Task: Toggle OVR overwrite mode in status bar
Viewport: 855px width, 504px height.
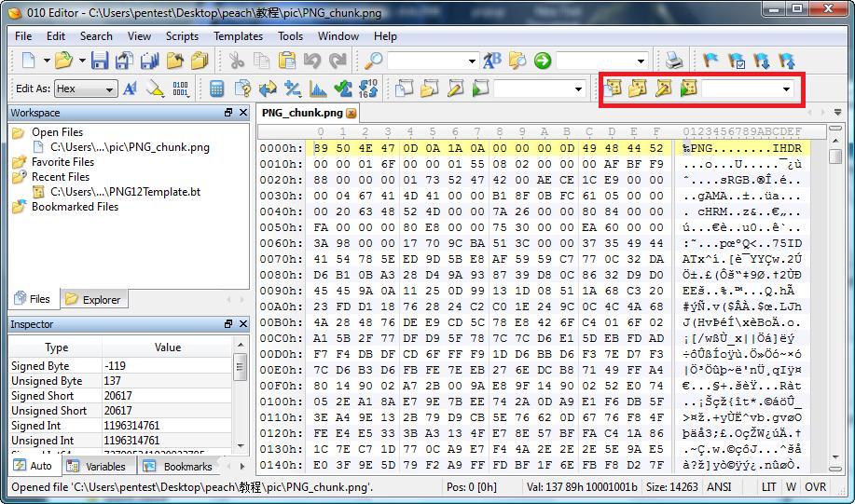Action: pyautogui.click(x=815, y=487)
